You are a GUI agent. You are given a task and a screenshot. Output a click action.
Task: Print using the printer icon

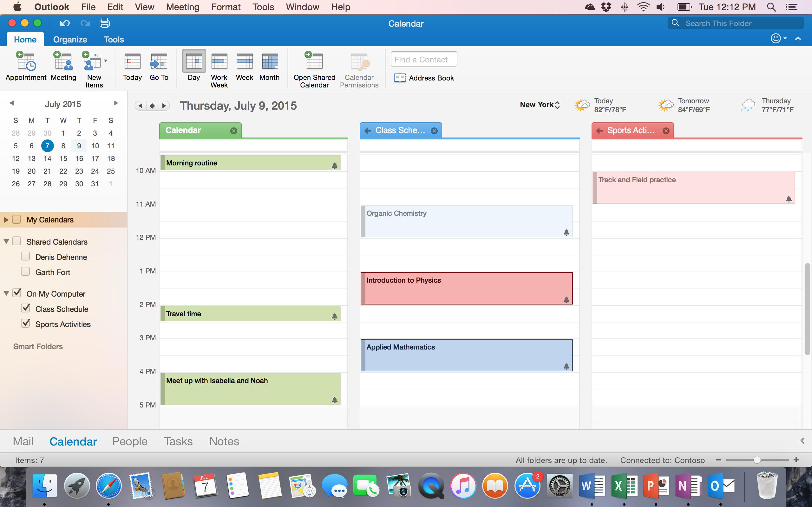coord(105,23)
